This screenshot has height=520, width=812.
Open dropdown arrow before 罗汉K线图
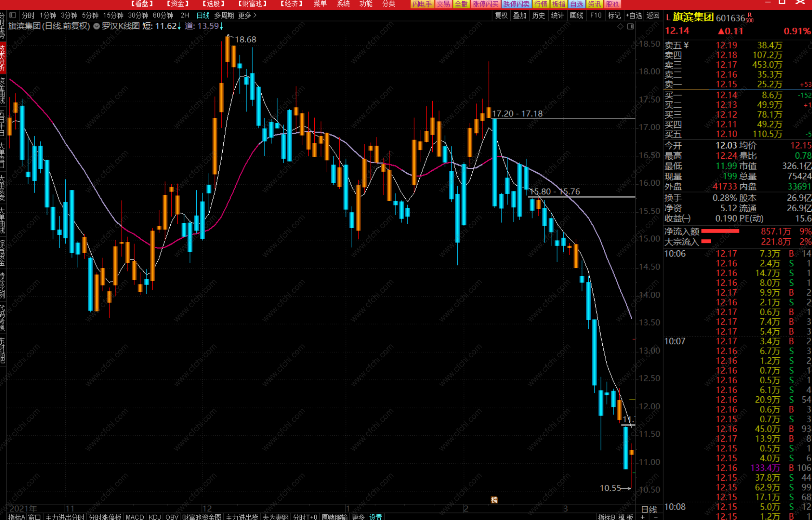[x=97, y=26]
